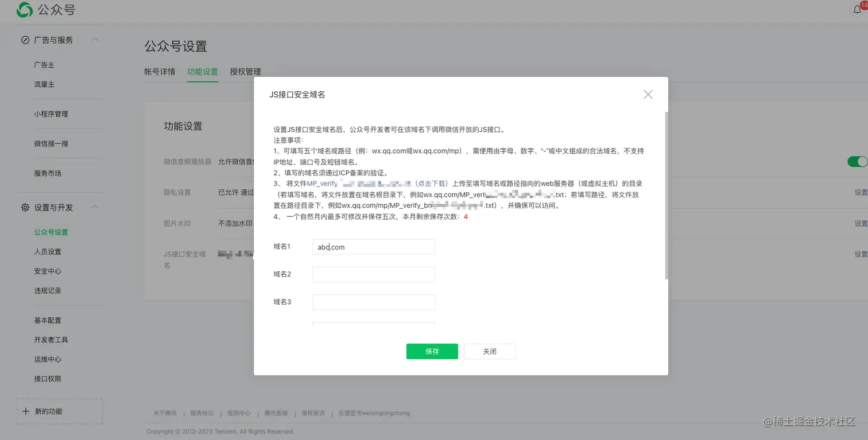Click the 新的功能 add button
Viewport: 868px width, 440px height.
click(60, 411)
